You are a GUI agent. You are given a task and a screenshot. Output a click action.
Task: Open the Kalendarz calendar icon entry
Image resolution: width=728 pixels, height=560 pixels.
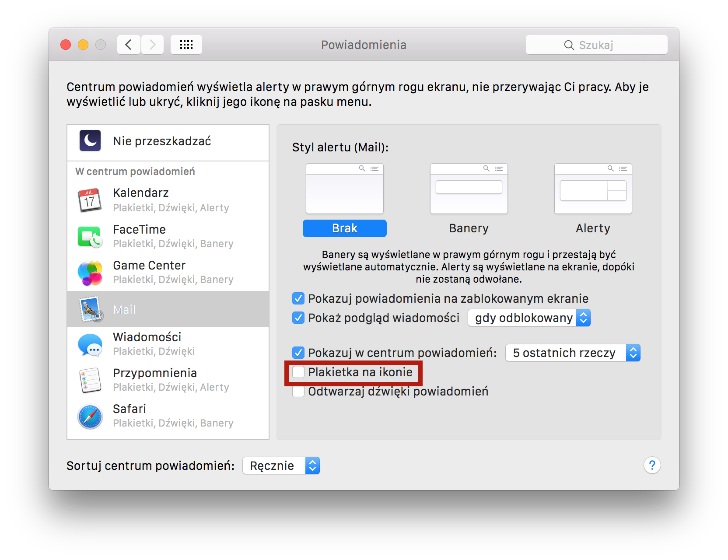90,200
